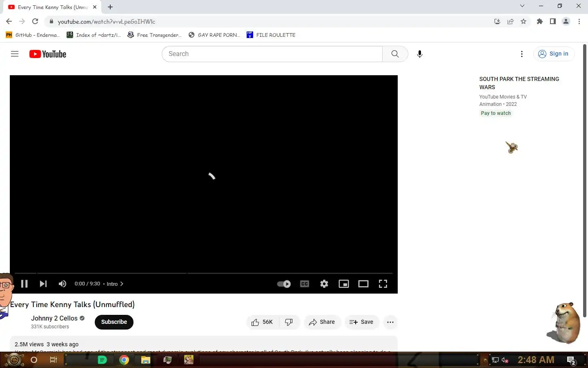The width and height of the screenshot is (588, 368).
Task: Go to the YouTube home logo
Action: click(48, 54)
